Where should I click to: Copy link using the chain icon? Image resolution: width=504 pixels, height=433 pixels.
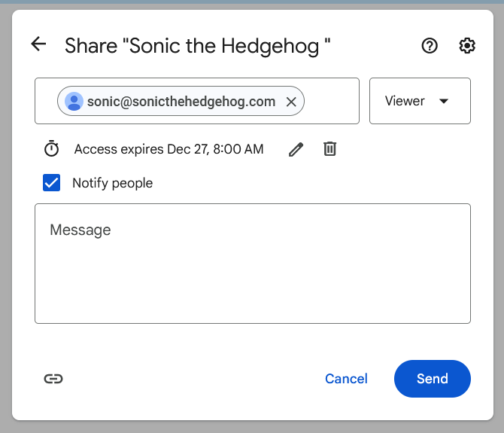coord(53,379)
